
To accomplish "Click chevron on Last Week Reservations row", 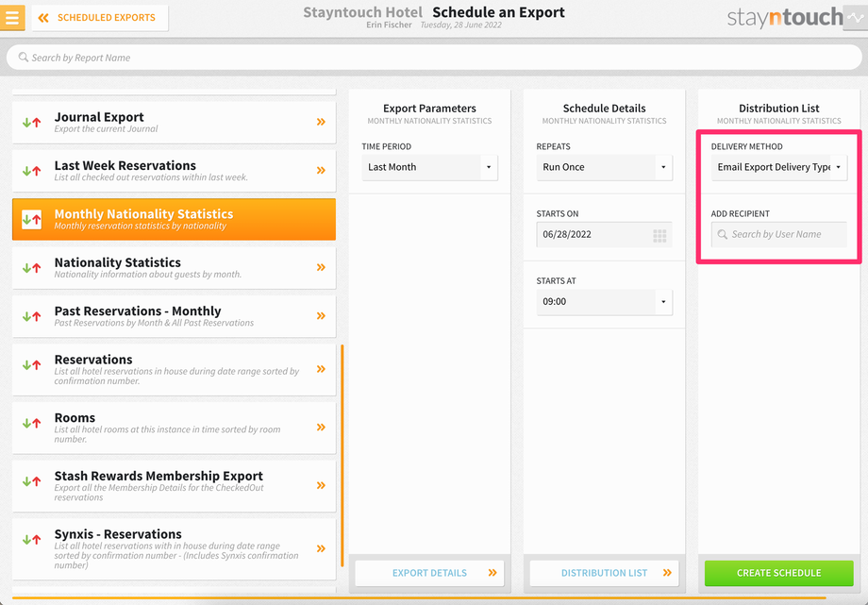I will pos(321,170).
